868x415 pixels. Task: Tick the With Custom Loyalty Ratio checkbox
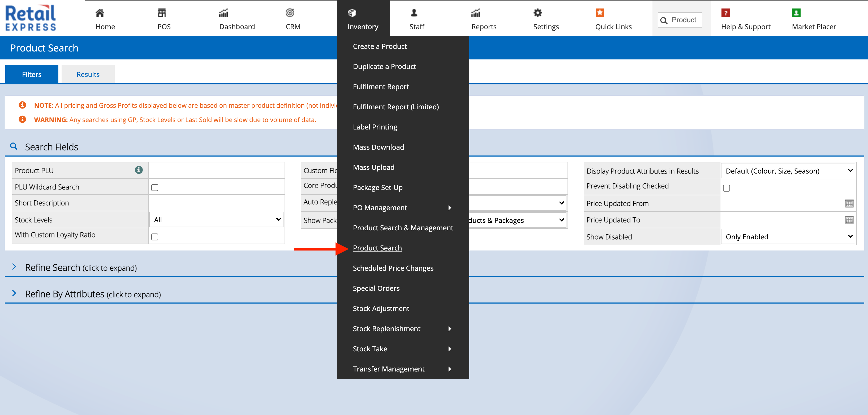pyautogui.click(x=155, y=237)
